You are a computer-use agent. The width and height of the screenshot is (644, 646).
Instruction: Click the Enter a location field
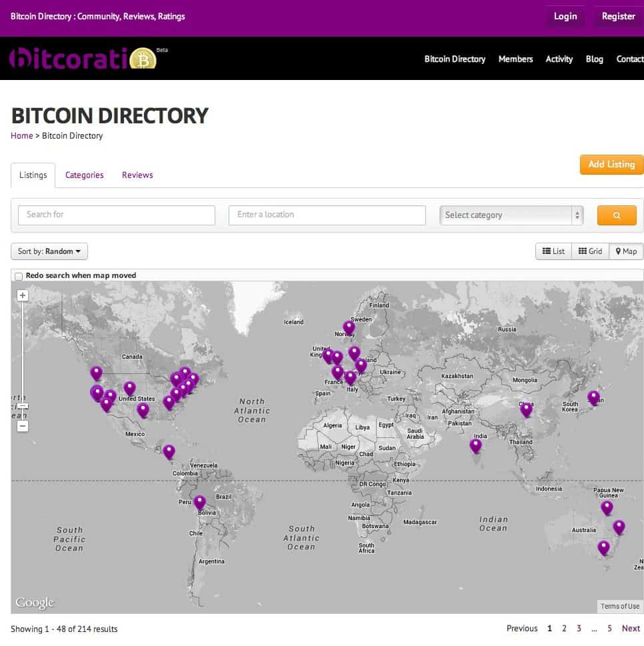click(x=327, y=215)
